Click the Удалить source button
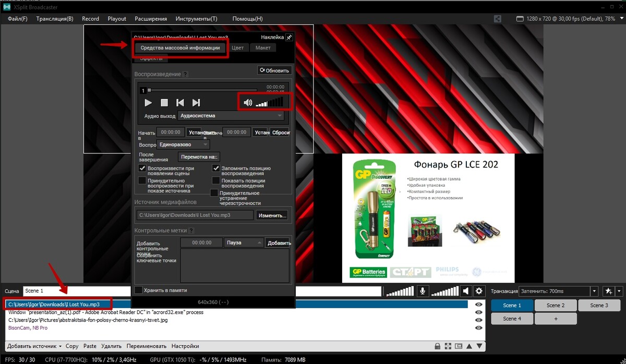 (x=111, y=346)
